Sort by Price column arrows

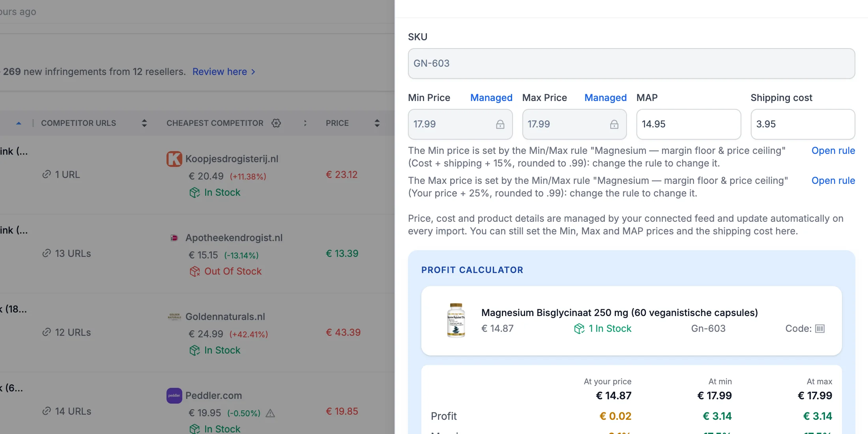click(377, 123)
